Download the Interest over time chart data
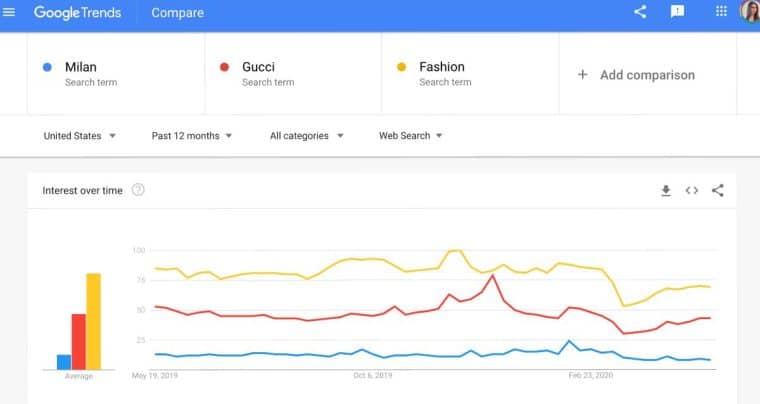Viewport: 760px width, 404px height. point(666,190)
